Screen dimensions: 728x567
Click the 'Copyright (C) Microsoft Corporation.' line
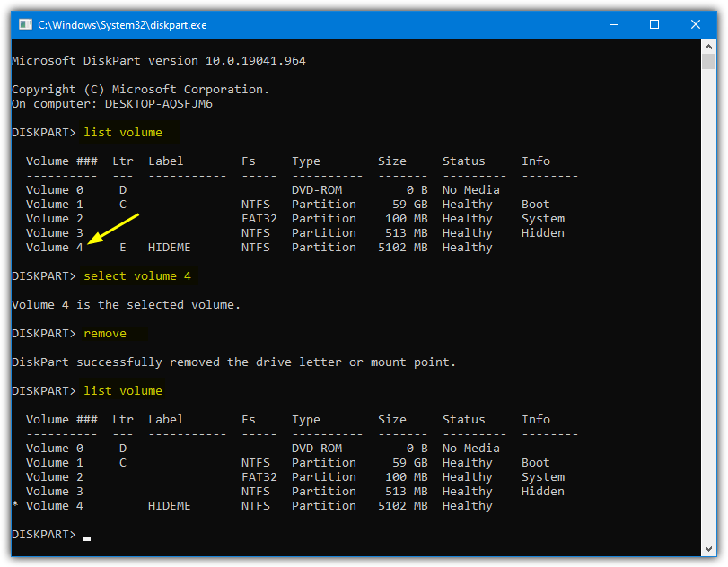140,90
